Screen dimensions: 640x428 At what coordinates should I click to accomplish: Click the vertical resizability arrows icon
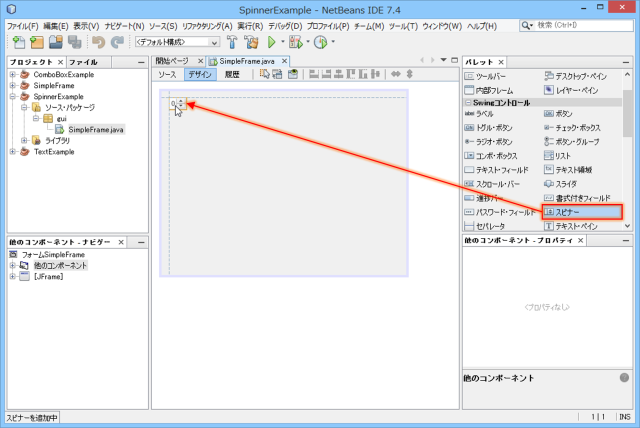click(x=409, y=74)
